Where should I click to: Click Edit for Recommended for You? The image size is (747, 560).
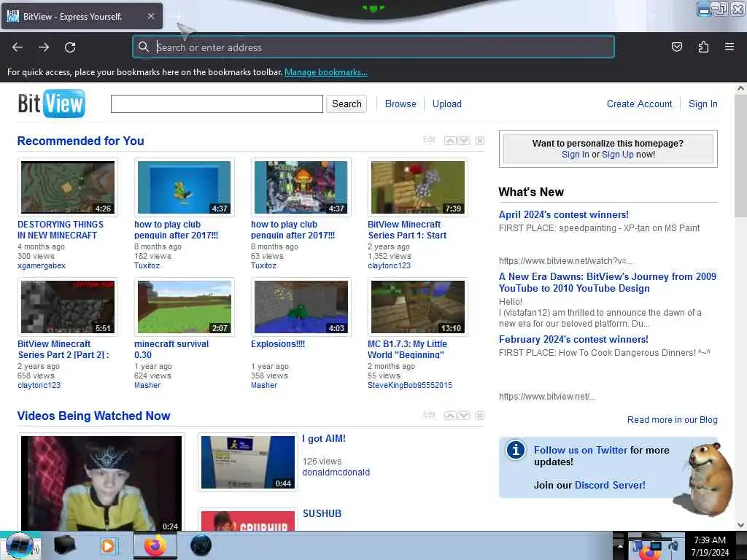pos(429,139)
